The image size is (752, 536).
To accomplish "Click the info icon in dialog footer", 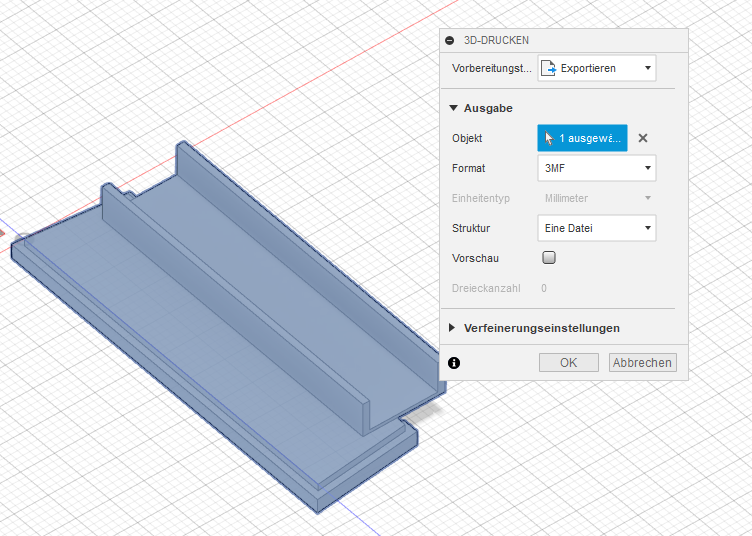I will [x=454, y=363].
